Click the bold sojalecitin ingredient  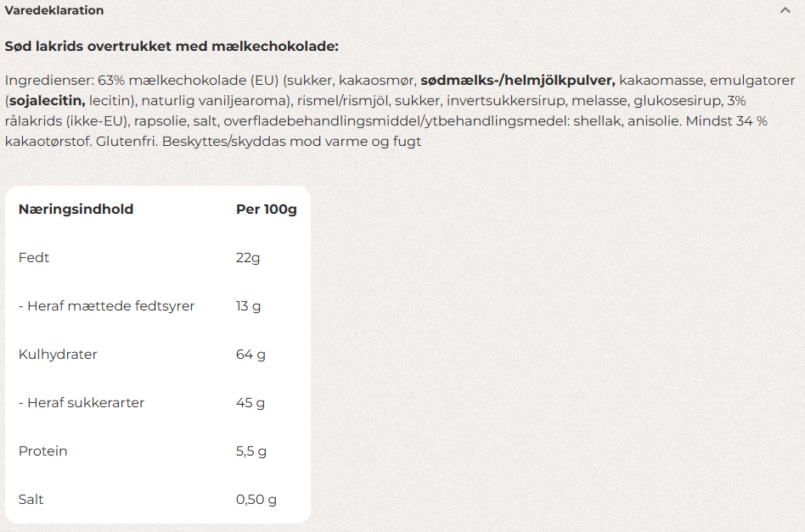coord(47,101)
